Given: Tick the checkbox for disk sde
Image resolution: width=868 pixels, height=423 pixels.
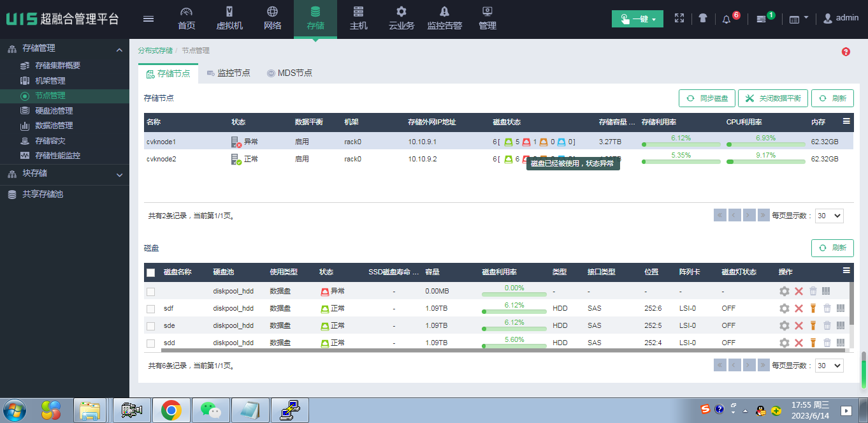Looking at the screenshot, I should (x=151, y=326).
